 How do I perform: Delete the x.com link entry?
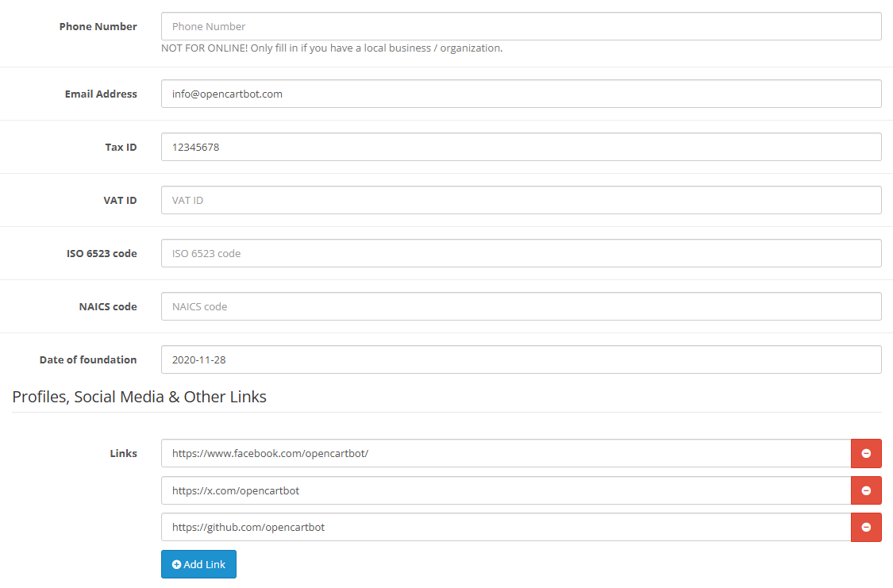tap(866, 490)
